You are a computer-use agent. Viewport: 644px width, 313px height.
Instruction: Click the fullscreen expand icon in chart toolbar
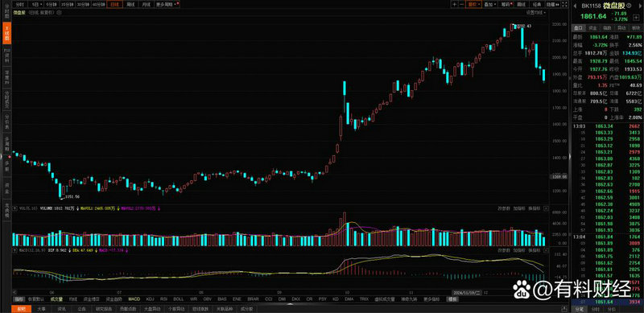tap(564, 5)
